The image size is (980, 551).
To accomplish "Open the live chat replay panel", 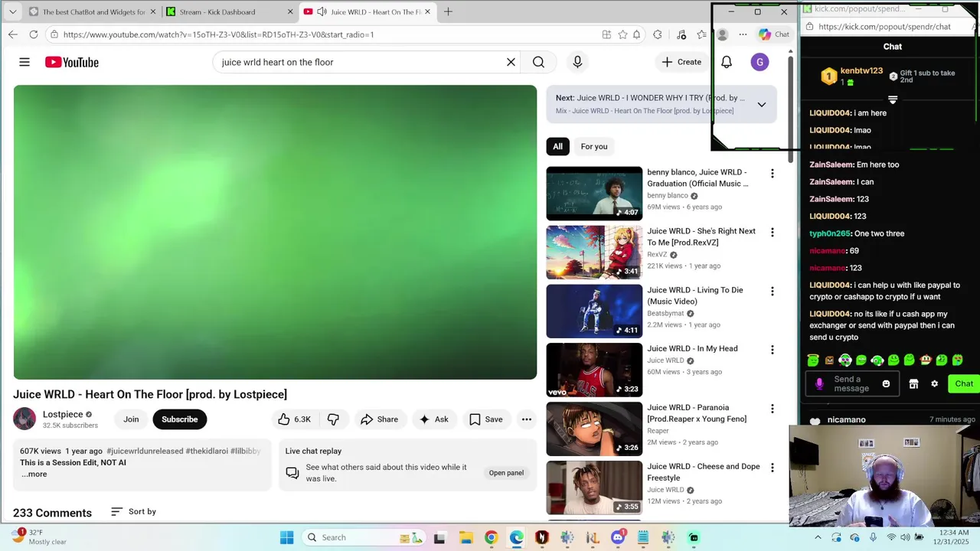I will 506,473.
